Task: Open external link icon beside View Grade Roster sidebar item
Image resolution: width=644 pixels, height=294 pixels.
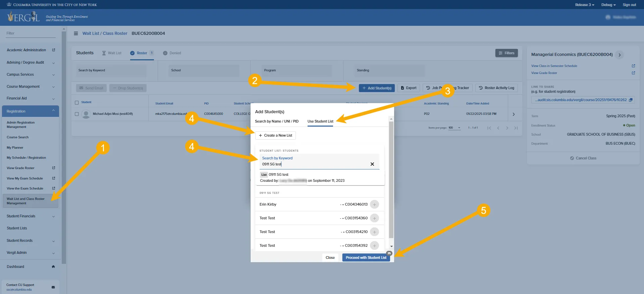Action: (53, 168)
